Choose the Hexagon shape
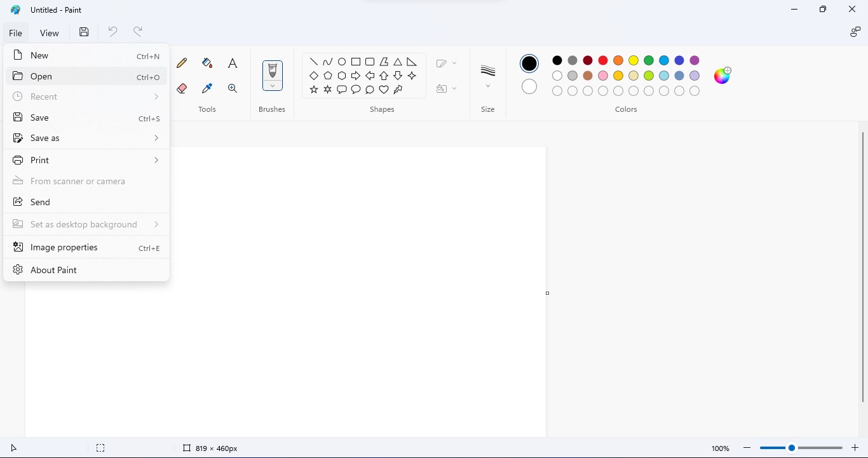 [342, 76]
